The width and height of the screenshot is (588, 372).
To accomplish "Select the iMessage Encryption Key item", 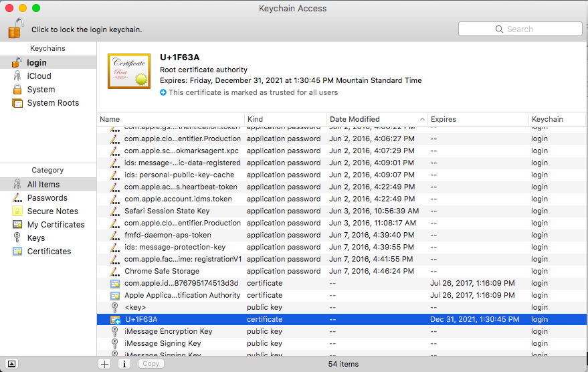I will (169, 331).
